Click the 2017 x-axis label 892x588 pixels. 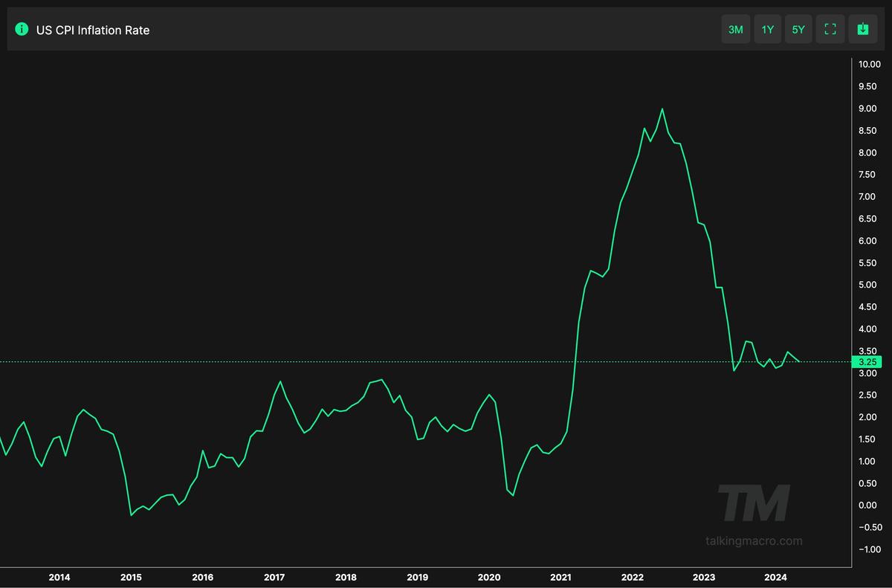pos(274,577)
